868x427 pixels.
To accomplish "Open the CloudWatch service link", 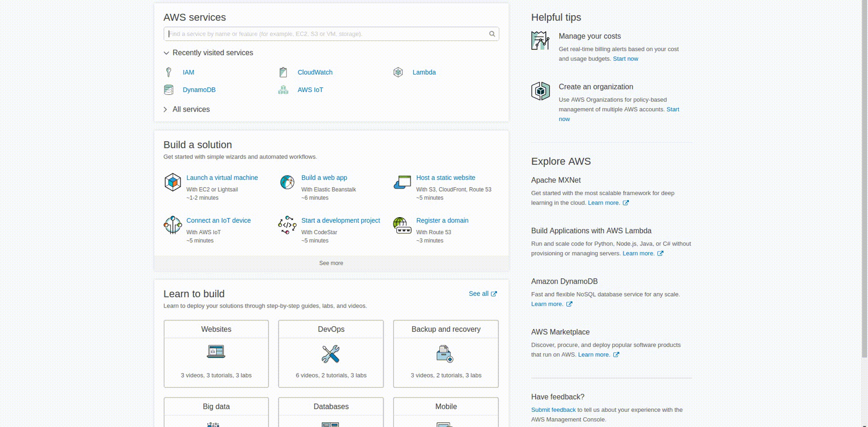I will point(315,72).
